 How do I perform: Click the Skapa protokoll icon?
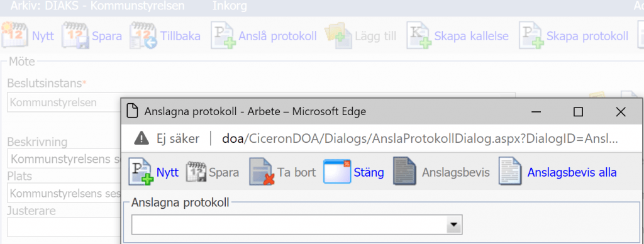pos(531,36)
